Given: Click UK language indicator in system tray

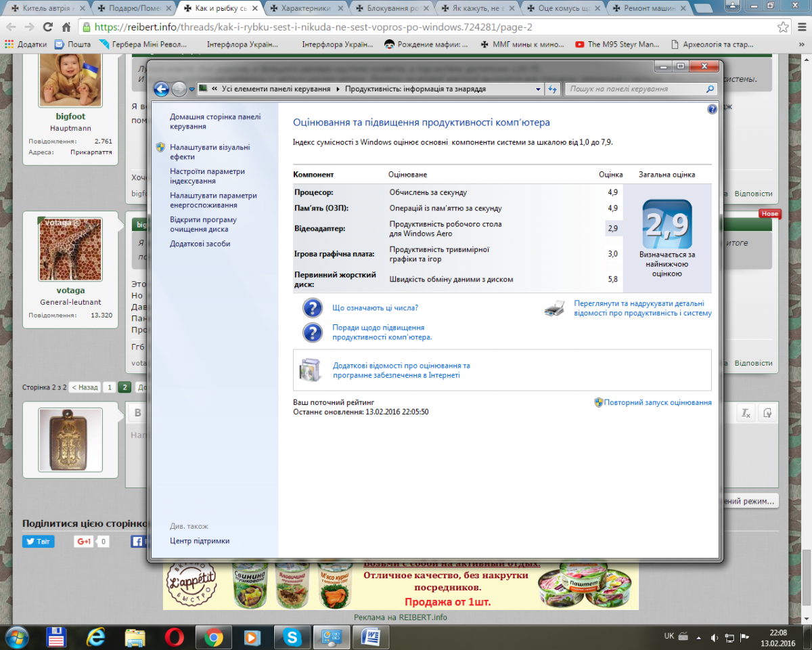Looking at the screenshot, I should tap(669, 637).
